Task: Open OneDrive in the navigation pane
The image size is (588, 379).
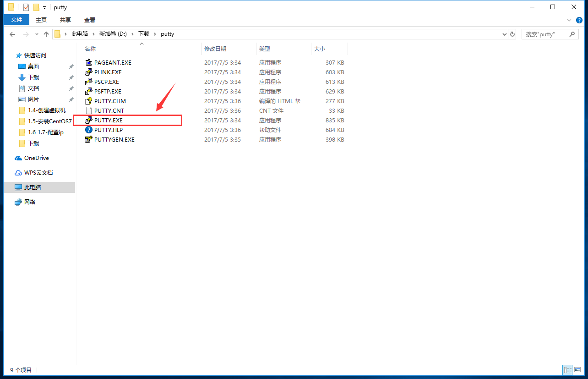Action: pos(36,158)
